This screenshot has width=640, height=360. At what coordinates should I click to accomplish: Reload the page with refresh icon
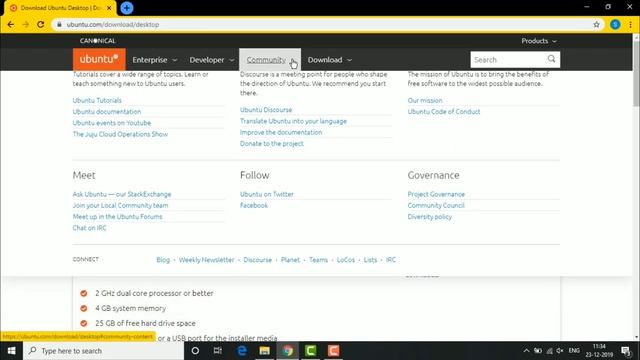40,24
